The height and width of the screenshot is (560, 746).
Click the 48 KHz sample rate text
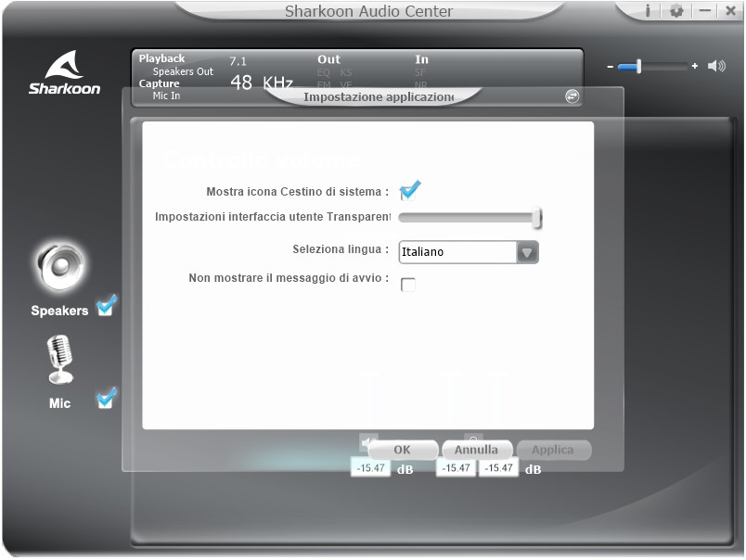pyautogui.click(x=262, y=83)
